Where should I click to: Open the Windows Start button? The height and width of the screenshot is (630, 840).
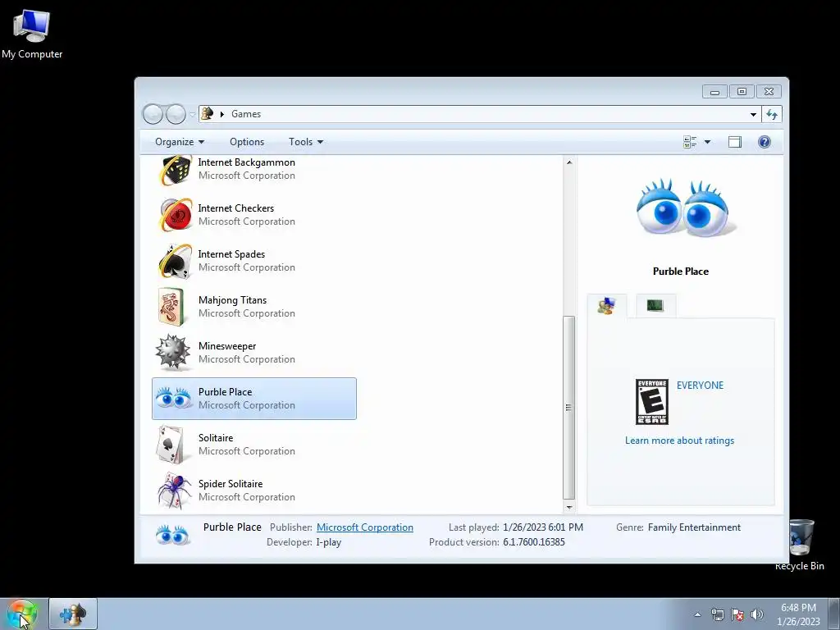tap(22, 614)
